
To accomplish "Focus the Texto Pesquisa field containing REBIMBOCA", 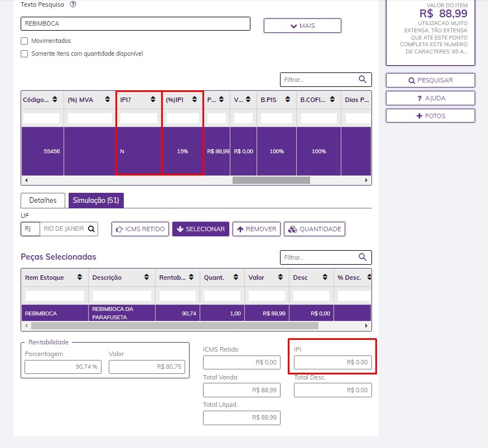I will pos(136,23).
